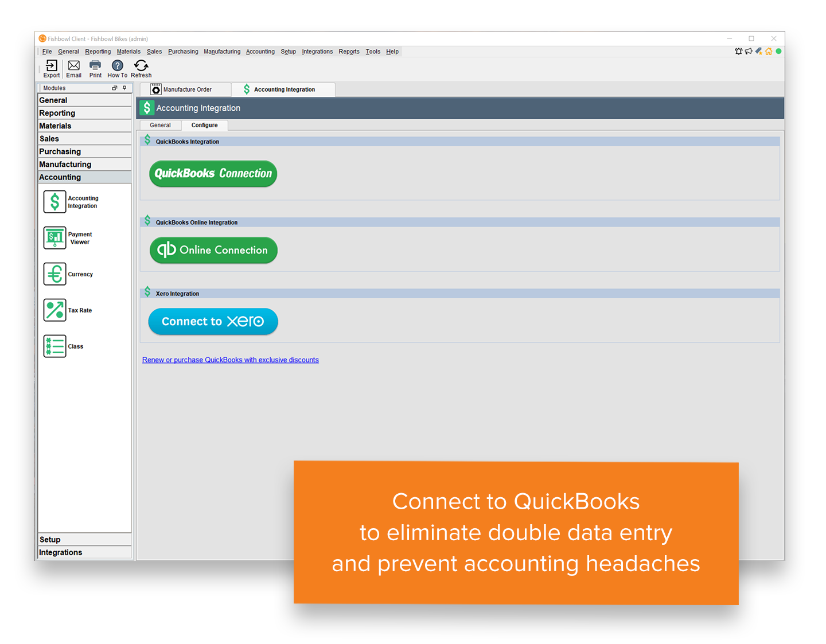Image resolution: width=826 pixels, height=644 pixels.
Task: Click the Modules panel title
Action: (54, 88)
